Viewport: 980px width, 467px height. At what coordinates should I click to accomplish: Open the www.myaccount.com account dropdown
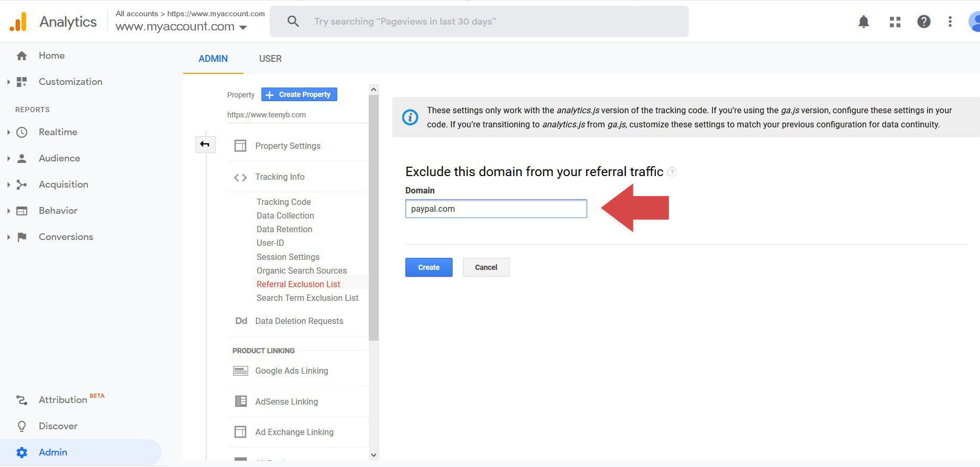(181, 27)
